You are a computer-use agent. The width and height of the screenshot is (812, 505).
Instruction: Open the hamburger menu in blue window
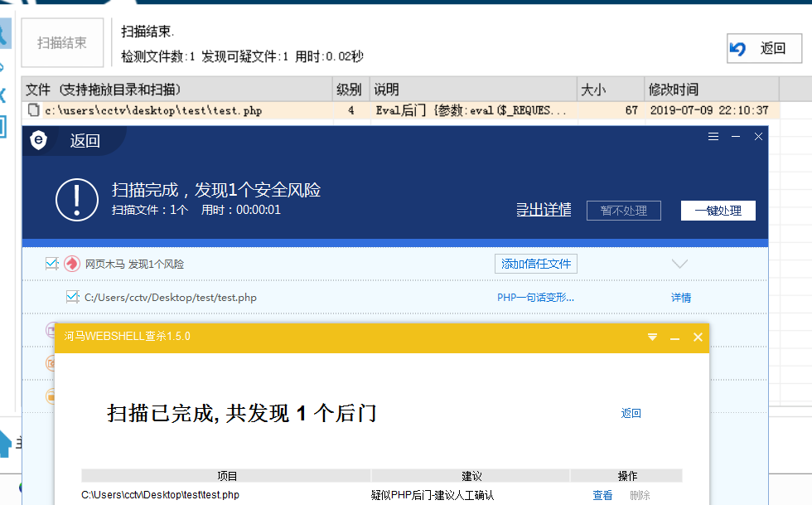(x=713, y=136)
